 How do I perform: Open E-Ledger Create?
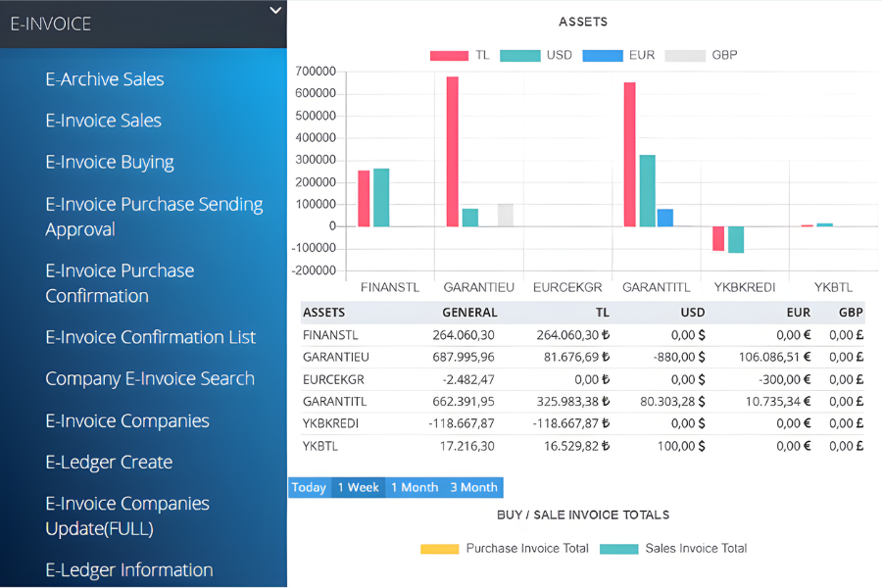pyautogui.click(x=109, y=463)
